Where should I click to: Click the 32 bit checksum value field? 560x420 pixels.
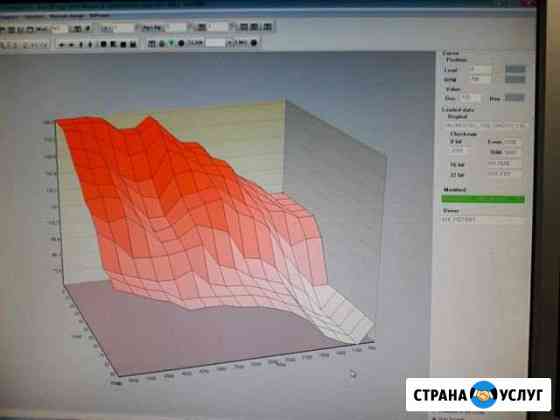pyautogui.click(x=504, y=174)
